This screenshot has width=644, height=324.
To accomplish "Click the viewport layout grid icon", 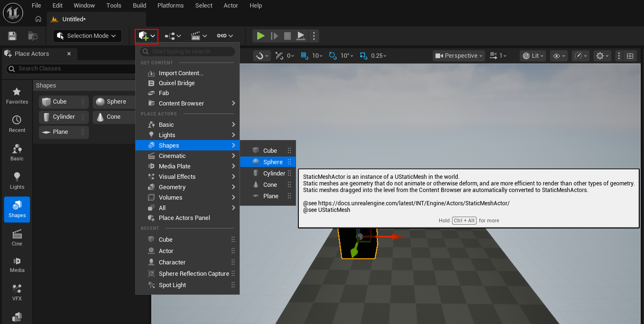I will (630, 56).
